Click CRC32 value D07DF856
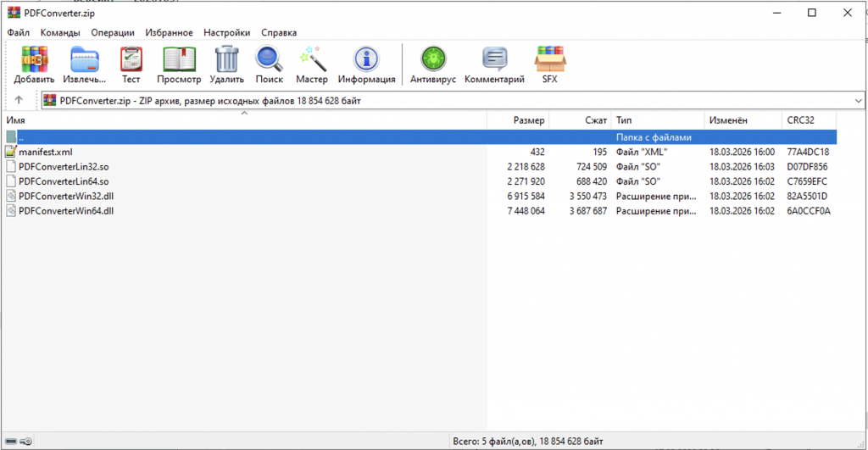Viewport: 868px width, 450px height. tap(807, 167)
